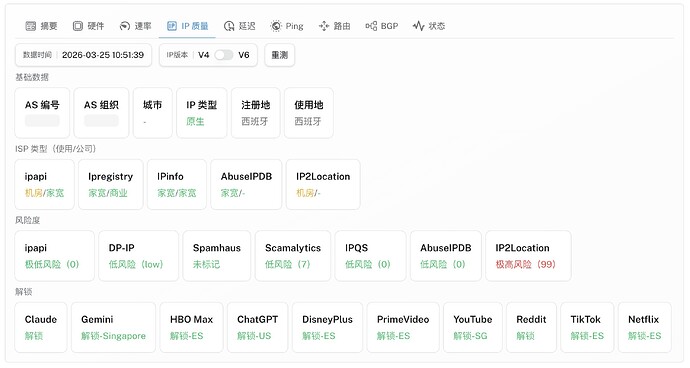690x368 pixels.
Task: Select the AS 组织 card
Action: 101,113
